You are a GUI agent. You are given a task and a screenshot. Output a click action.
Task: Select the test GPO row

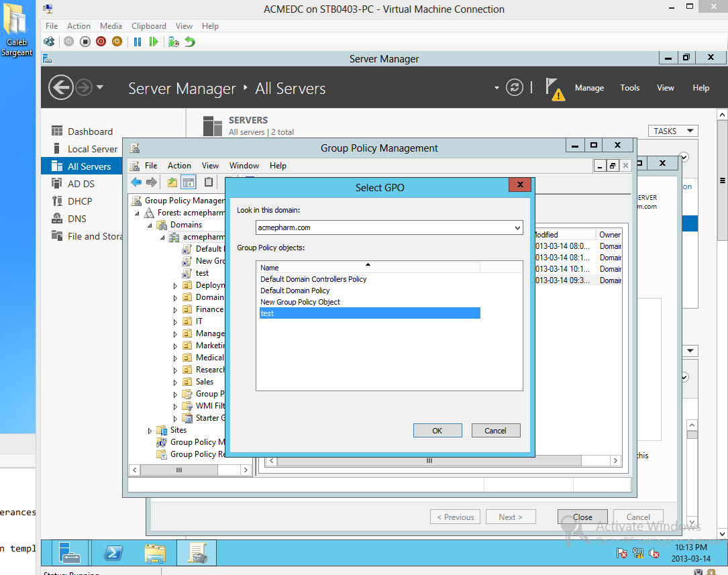(x=370, y=313)
